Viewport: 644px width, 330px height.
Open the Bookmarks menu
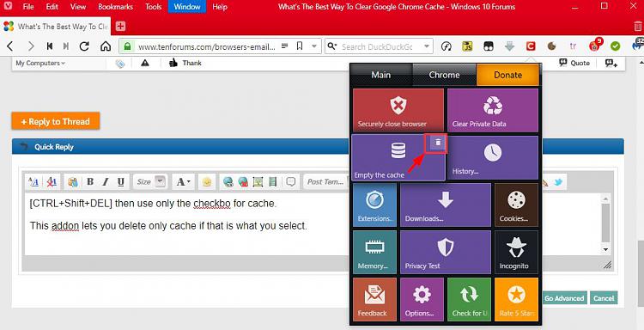click(115, 7)
